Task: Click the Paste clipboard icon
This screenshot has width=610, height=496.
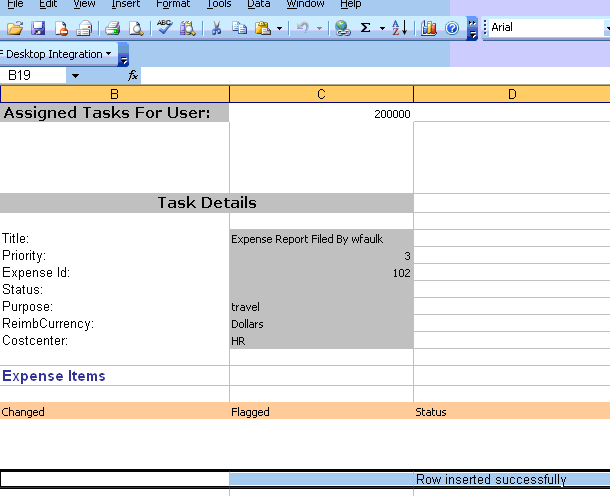Action: [263, 28]
